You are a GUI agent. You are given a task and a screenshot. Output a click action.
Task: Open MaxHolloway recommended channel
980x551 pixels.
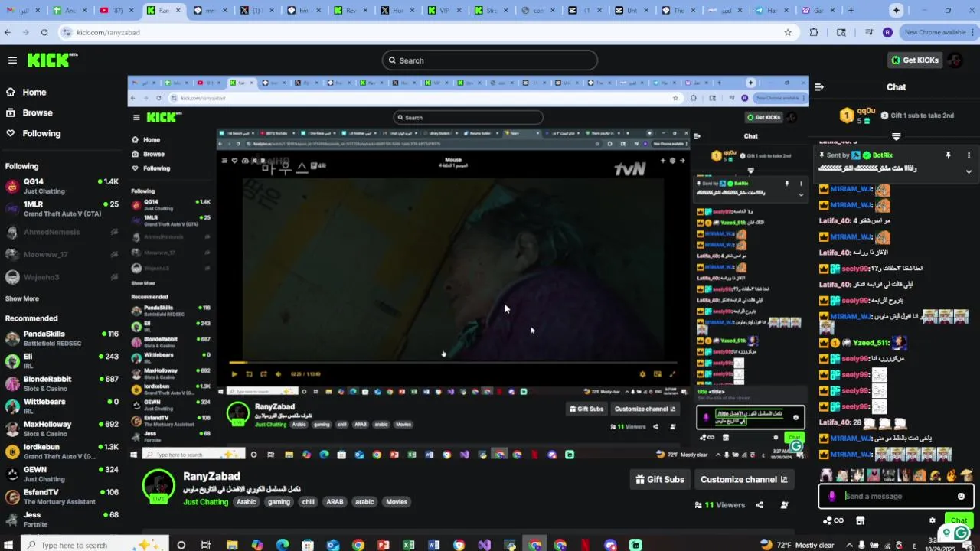(61, 429)
